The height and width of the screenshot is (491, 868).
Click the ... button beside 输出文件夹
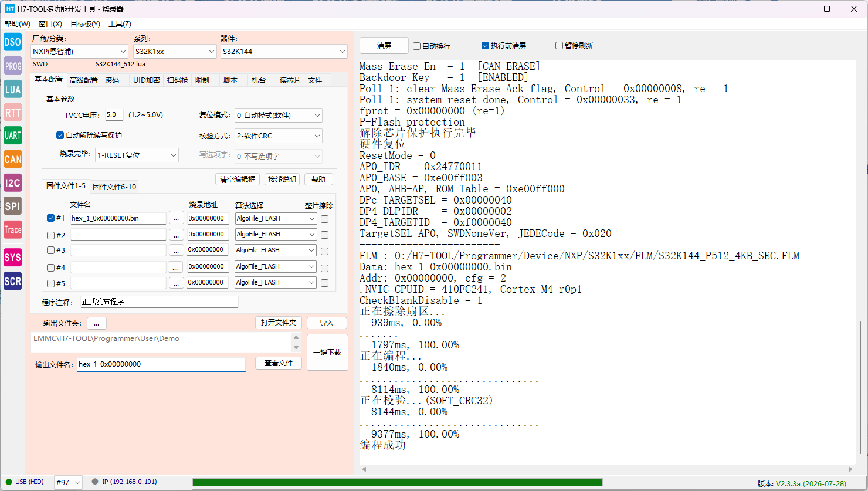(x=97, y=323)
